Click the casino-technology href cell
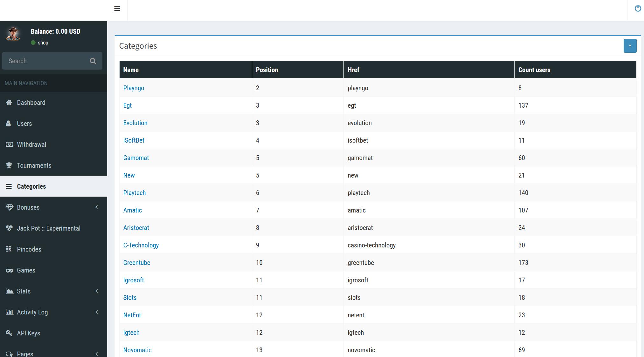The image size is (644, 357). (429, 245)
